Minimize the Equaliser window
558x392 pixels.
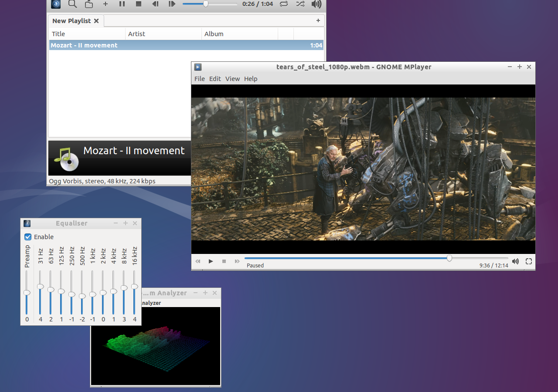pos(116,223)
